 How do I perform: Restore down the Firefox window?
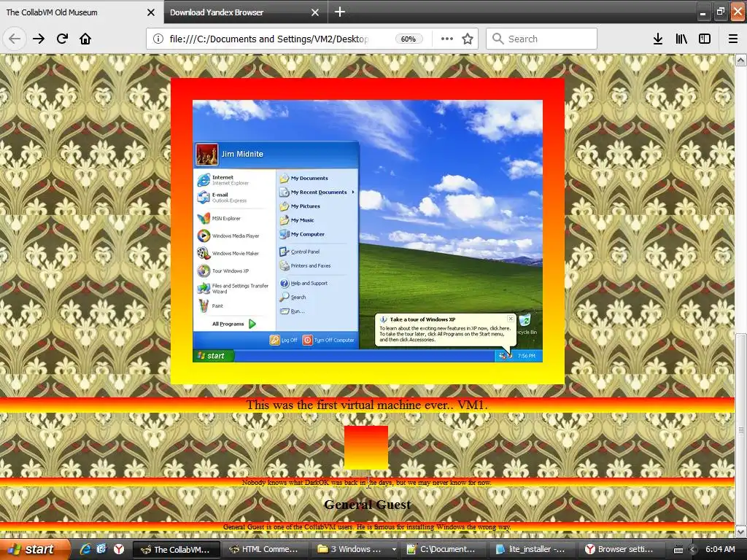click(720, 12)
